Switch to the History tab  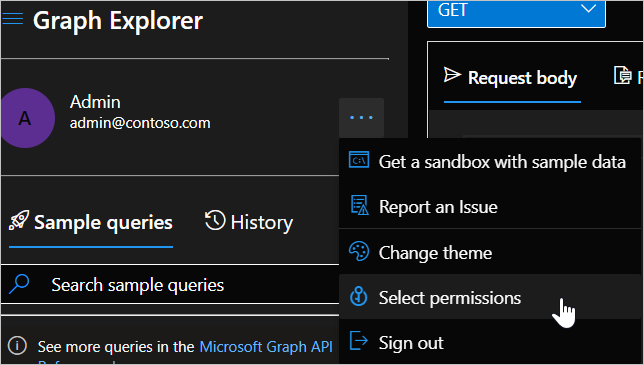point(249,222)
